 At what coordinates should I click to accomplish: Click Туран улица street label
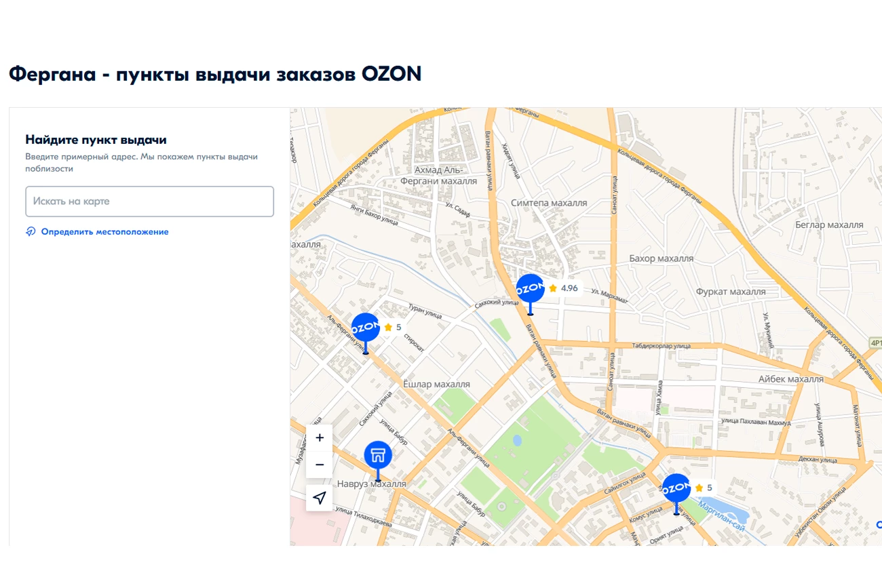(x=425, y=312)
